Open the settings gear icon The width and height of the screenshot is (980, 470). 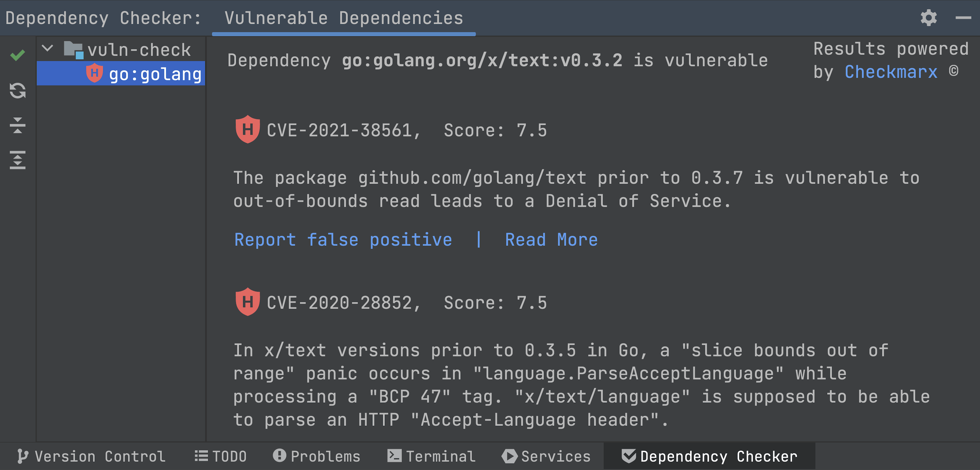click(928, 18)
